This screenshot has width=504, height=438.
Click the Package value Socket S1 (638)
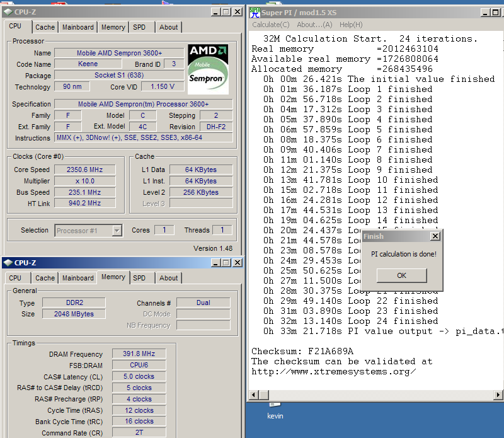(119, 75)
